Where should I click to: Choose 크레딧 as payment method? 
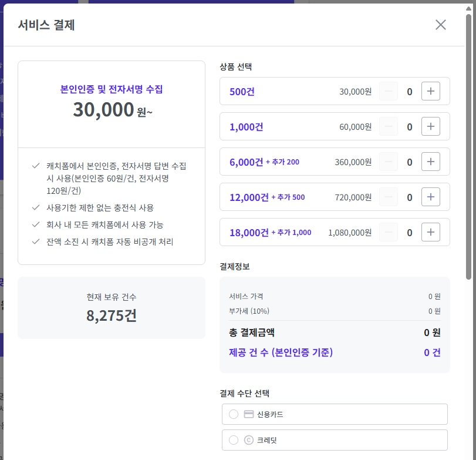click(234, 440)
